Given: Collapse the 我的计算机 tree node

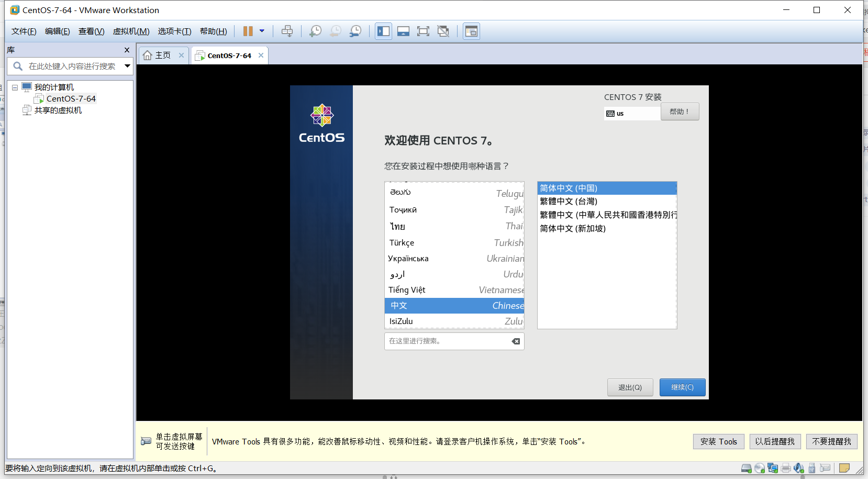Looking at the screenshot, I should click(15, 87).
